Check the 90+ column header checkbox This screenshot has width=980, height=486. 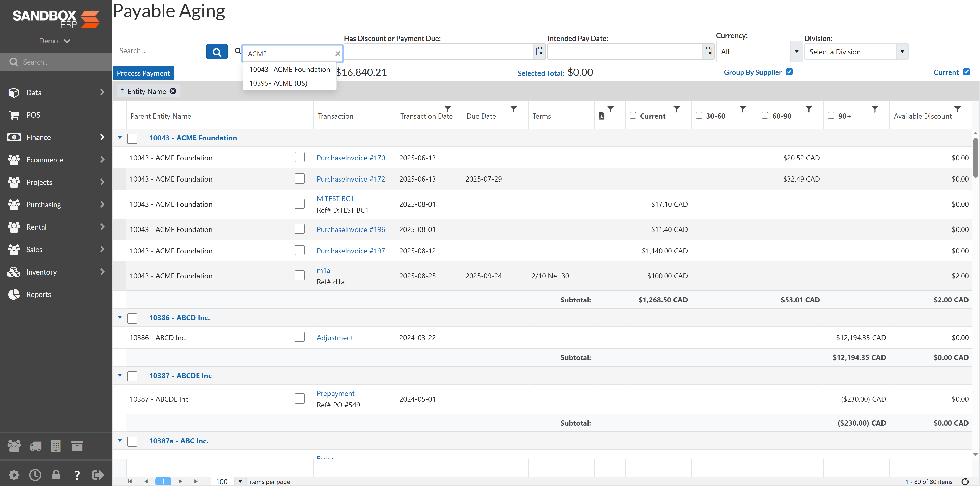coord(831,115)
